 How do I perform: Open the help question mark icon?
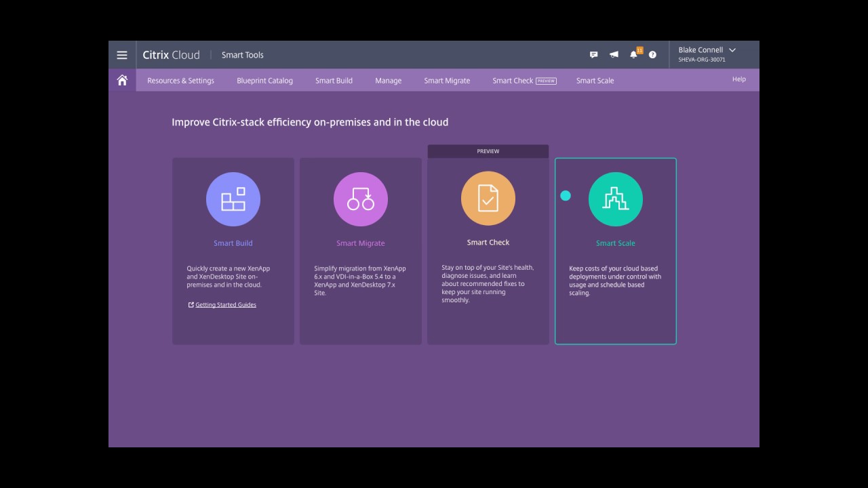pyautogui.click(x=652, y=55)
